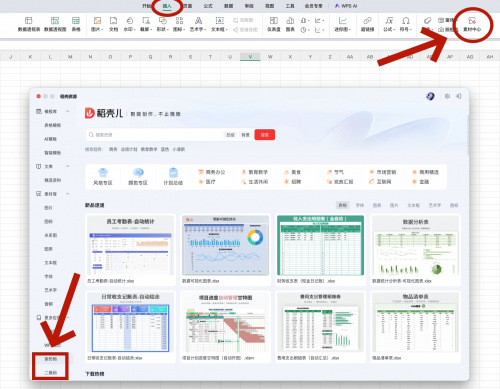500x389 pixels.
Task: Open the WPS AI tab
Action: (346, 6)
